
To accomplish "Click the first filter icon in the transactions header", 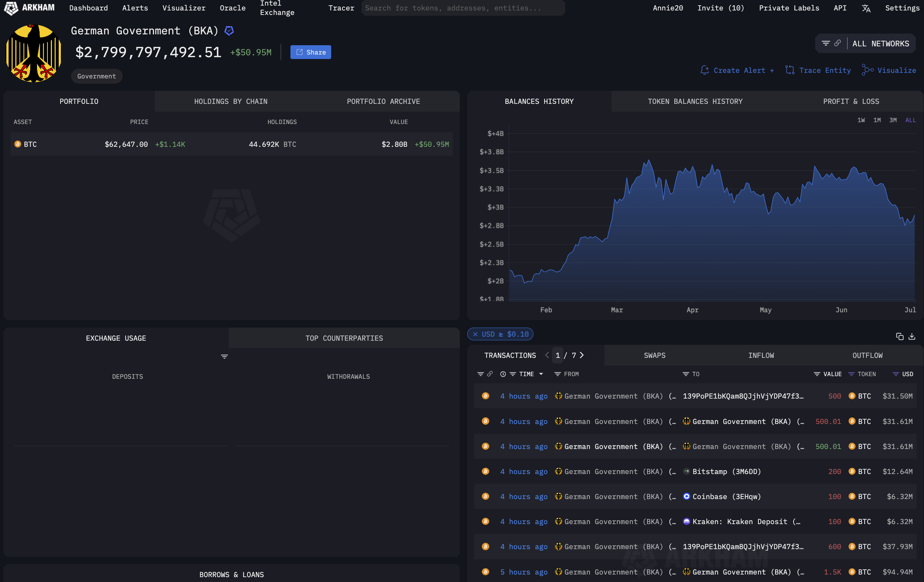I will (480, 374).
